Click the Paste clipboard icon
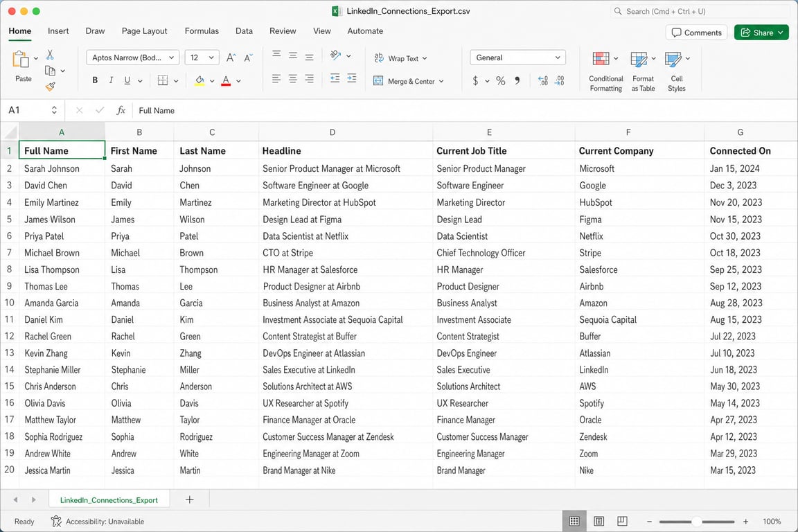 tap(20, 60)
